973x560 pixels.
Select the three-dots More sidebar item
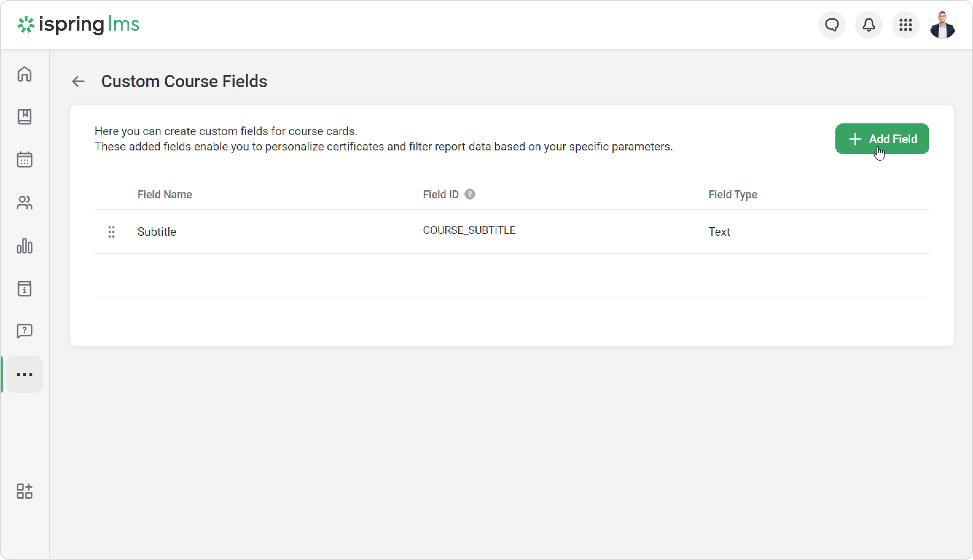[24, 375]
